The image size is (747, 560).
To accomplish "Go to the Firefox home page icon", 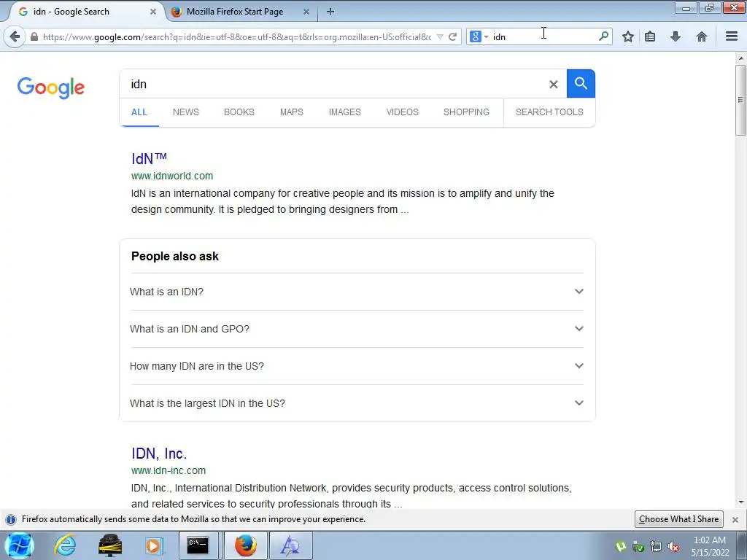I will pos(701,36).
